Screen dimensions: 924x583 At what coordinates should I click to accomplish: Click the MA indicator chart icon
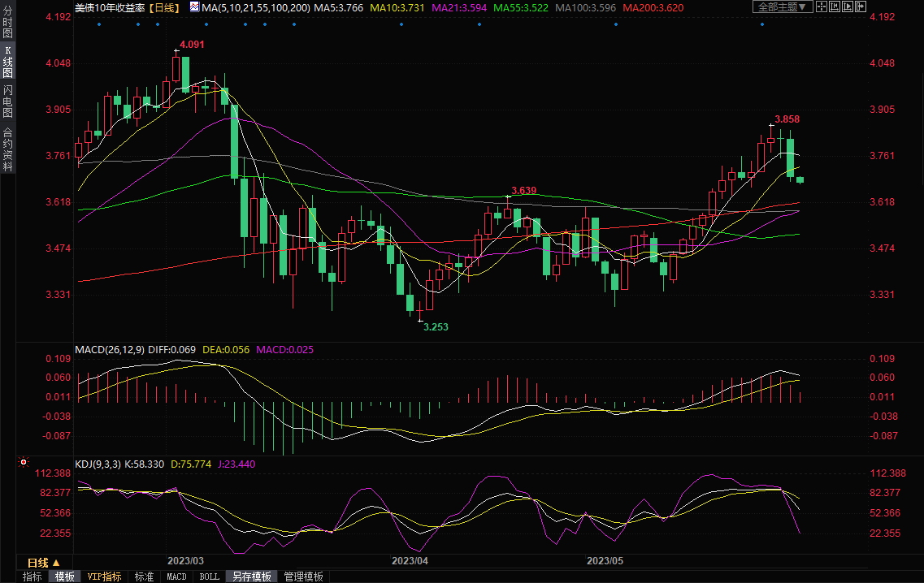click(x=194, y=7)
